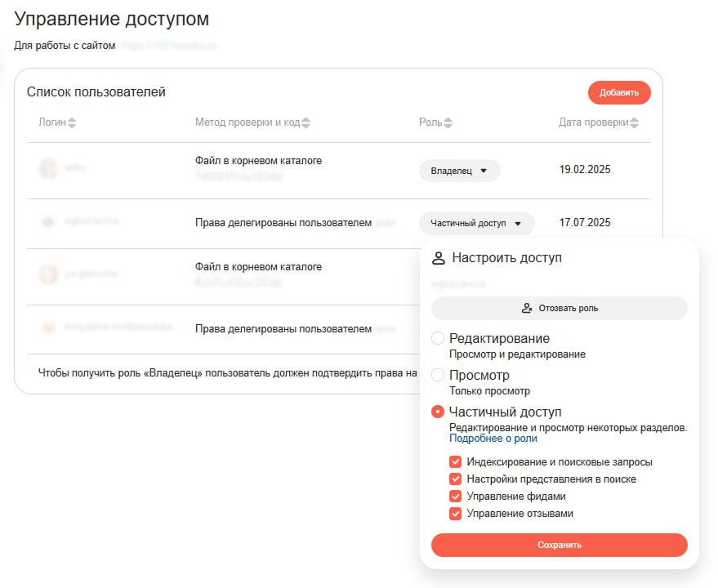Click person icon beside Настроить доступ
The image size is (718, 588).
click(439, 258)
